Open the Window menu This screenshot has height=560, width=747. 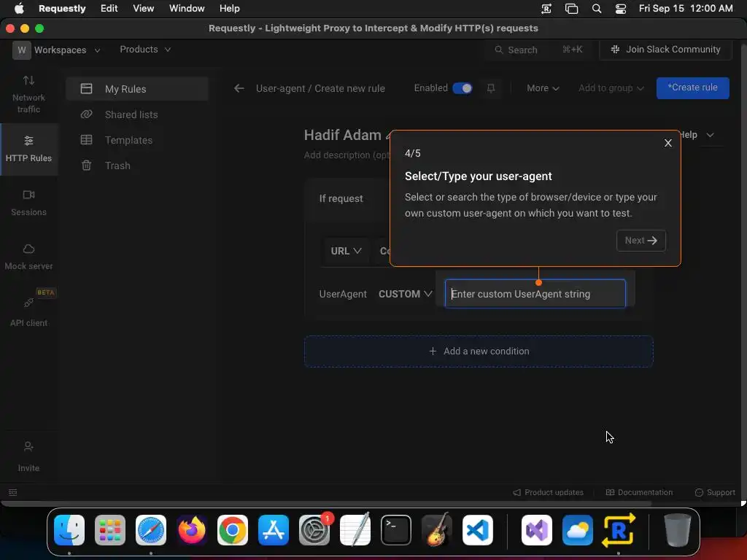(187, 9)
